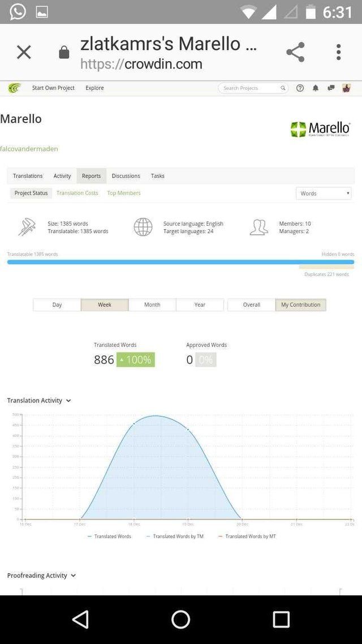
Task: Tap the Marello project title
Action: pyautogui.click(x=21, y=119)
